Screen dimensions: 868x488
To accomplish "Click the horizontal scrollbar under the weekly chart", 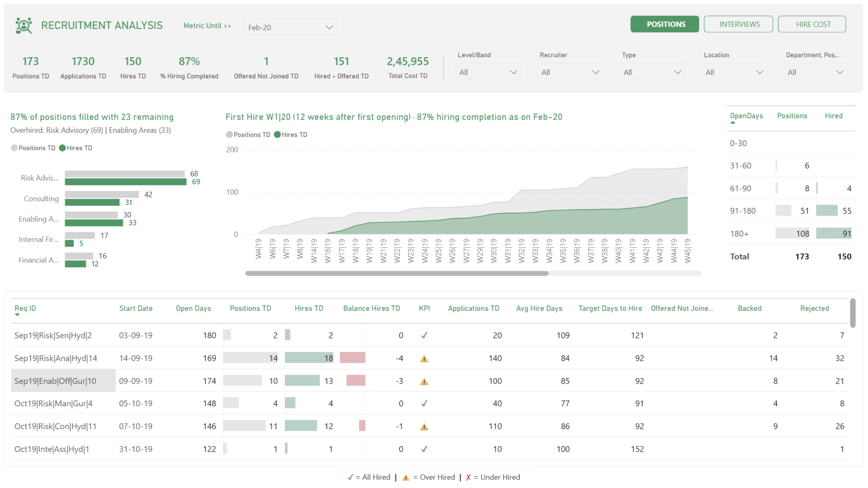I will click(x=397, y=273).
